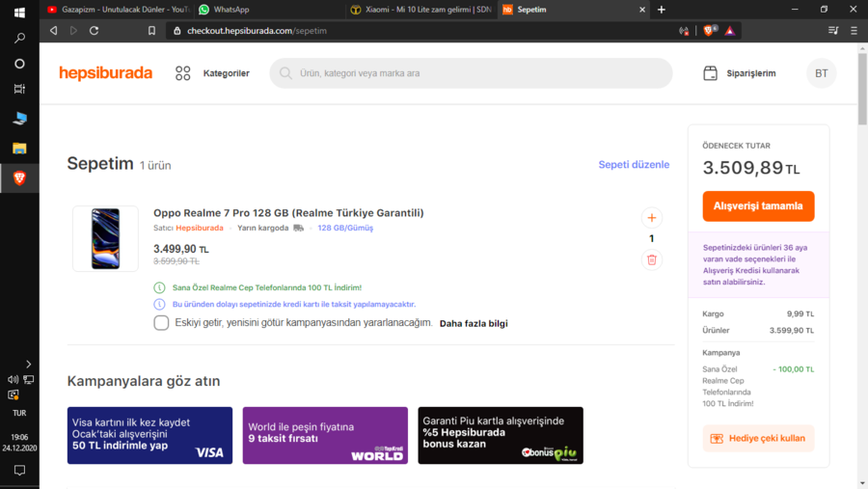868x489 pixels.
Task: Open the browser hamburger menu
Action: (x=854, y=31)
